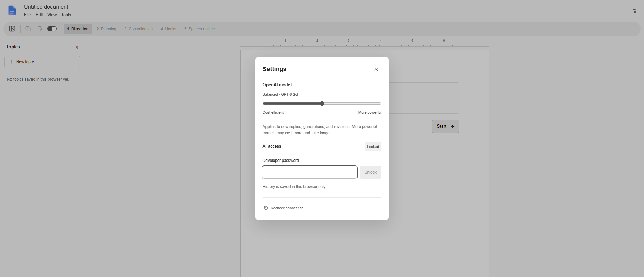Open the 4. Hooks tab
Screen dimensions: 644x277
[x=168, y=29]
